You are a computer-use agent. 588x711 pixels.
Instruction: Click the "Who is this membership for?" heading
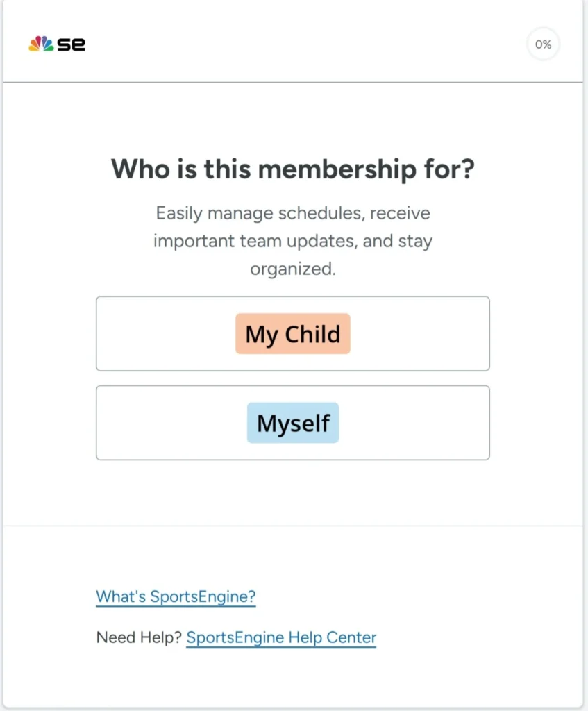point(292,169)
